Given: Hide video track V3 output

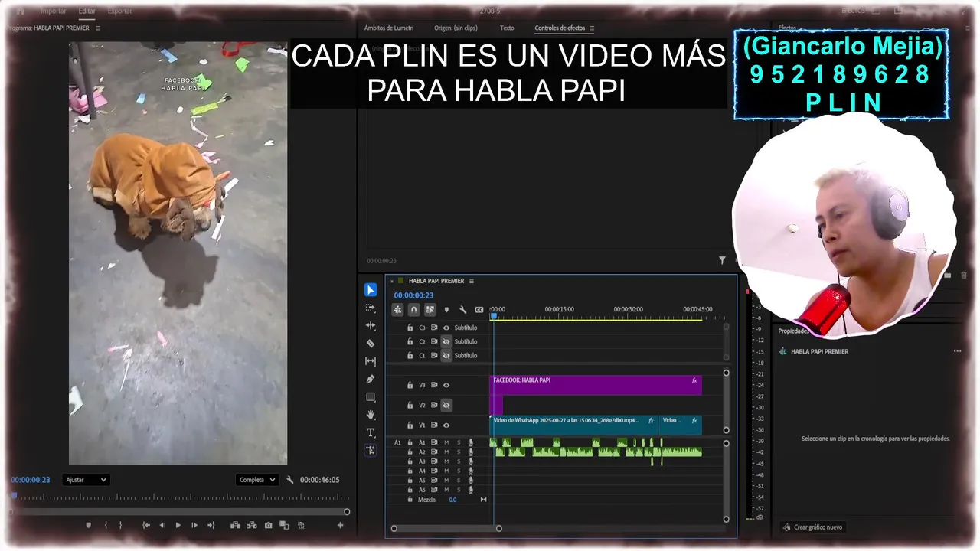Looking at the screenshot, I should pos(446,385).
